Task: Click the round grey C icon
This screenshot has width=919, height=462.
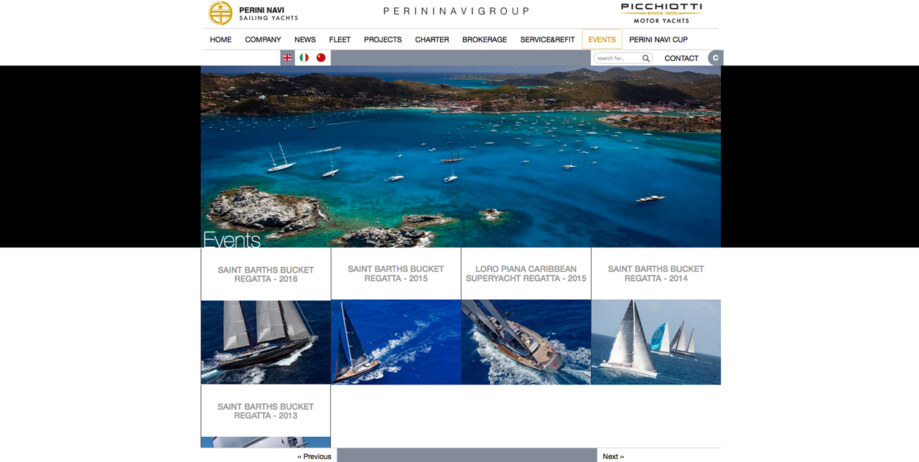Action: point(715,58)
